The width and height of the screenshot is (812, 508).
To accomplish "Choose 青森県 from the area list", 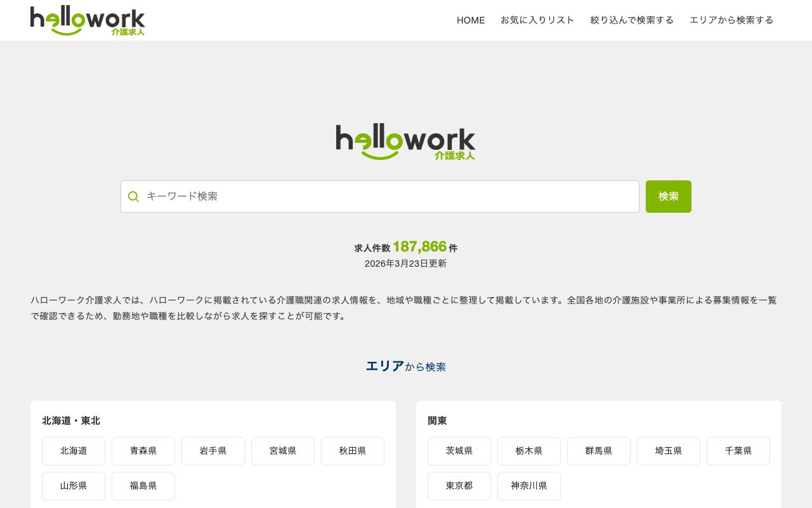I will click(x=143, y=451).
